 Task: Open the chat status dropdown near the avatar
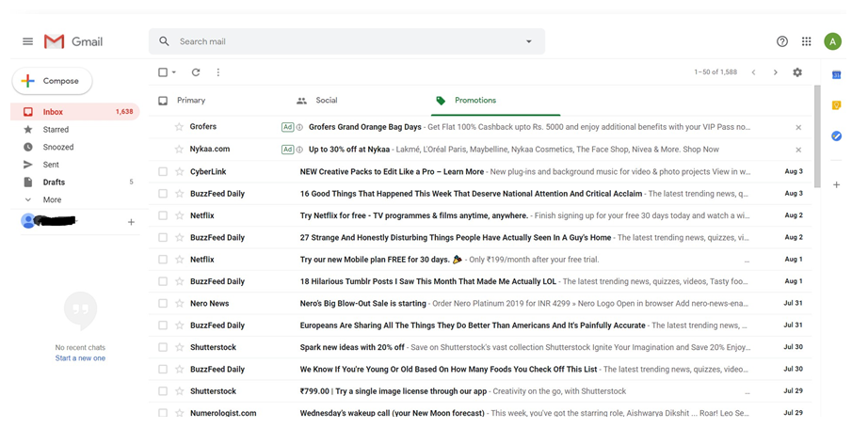pos(76,221)
